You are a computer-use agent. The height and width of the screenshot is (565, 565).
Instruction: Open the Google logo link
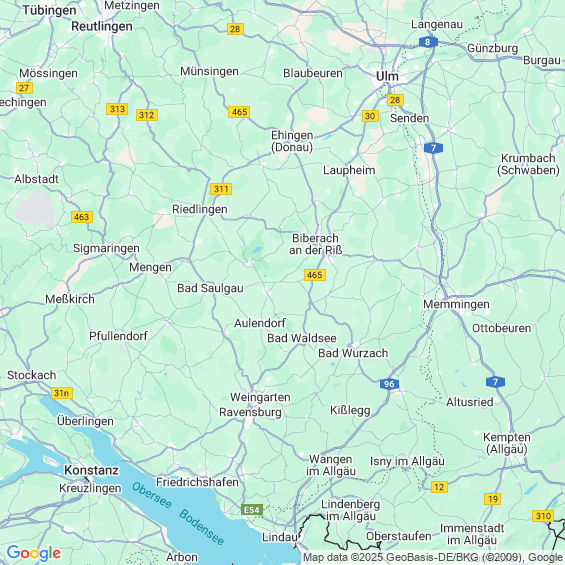tap(34, 553)
